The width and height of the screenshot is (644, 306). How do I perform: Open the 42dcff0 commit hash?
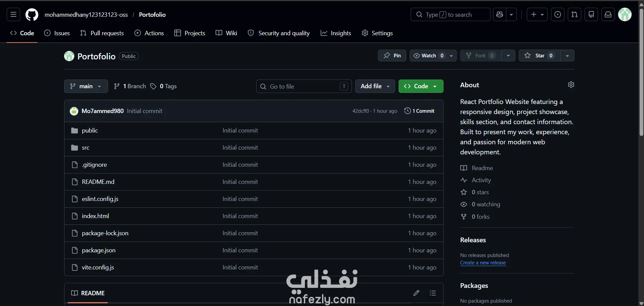361,111
